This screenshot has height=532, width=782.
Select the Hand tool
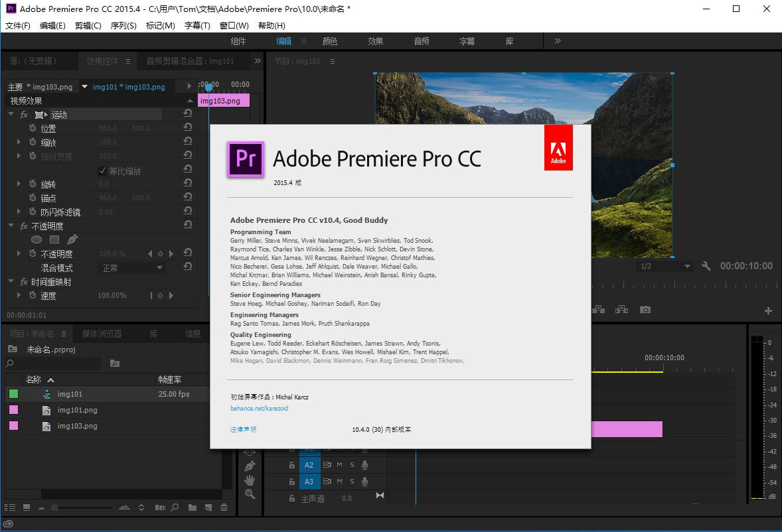point(250,480)
